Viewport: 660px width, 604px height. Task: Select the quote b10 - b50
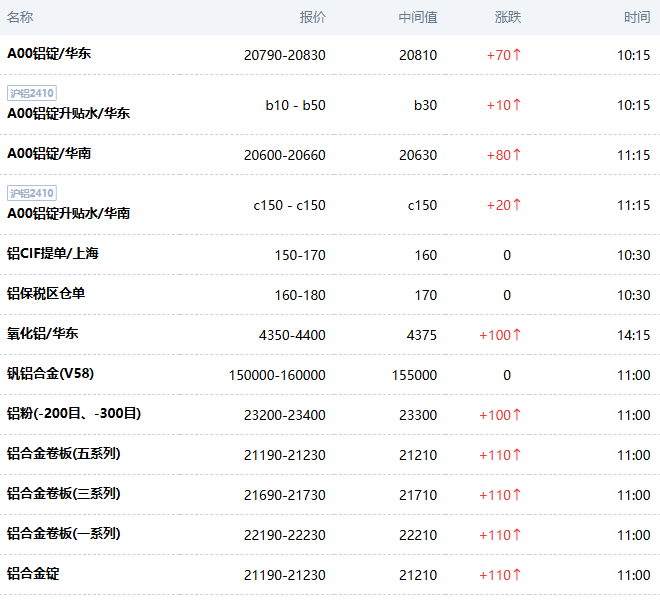(x=295, y=105)
